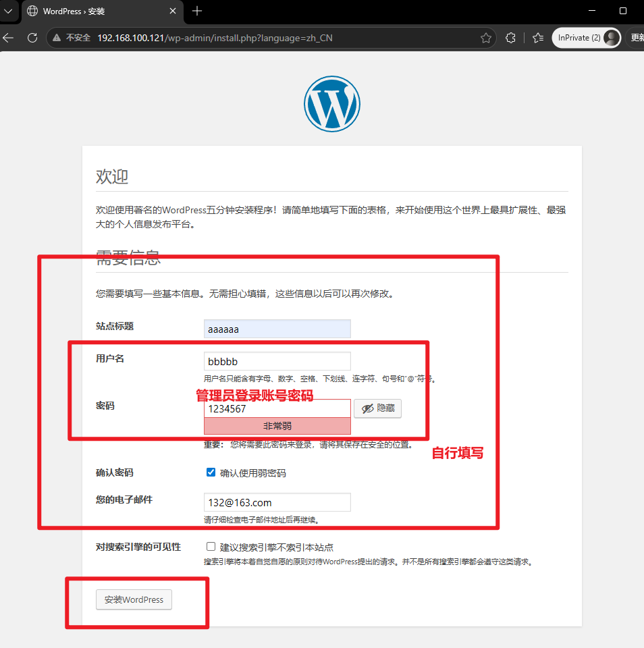Screen dimensions: 644x648
Task: Click the profile avatar picture
Action: [x=612, y=38]
